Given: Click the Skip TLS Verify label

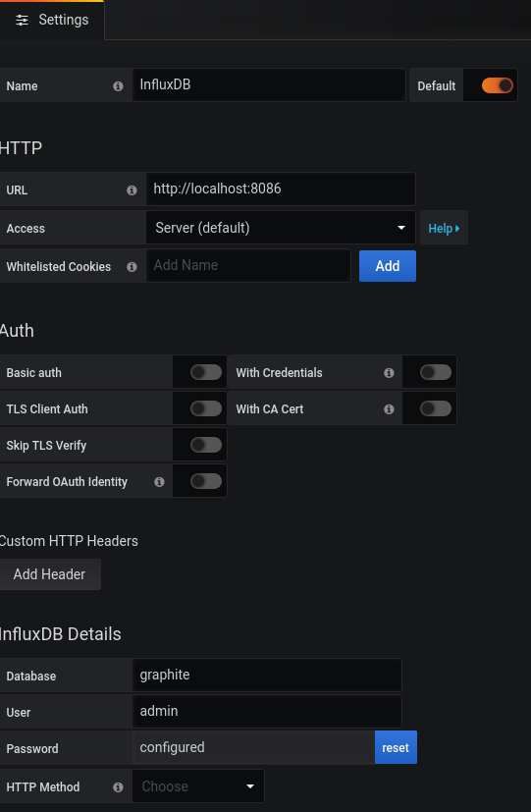Looking at the screenshot, I should pyautogui.click(x=46, y=446).
